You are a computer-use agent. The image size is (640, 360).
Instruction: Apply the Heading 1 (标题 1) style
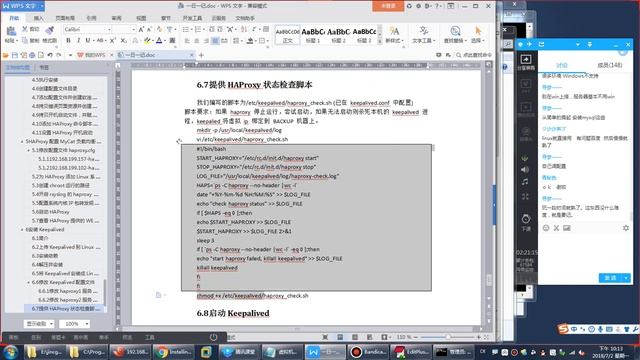[x=313, y=35]
